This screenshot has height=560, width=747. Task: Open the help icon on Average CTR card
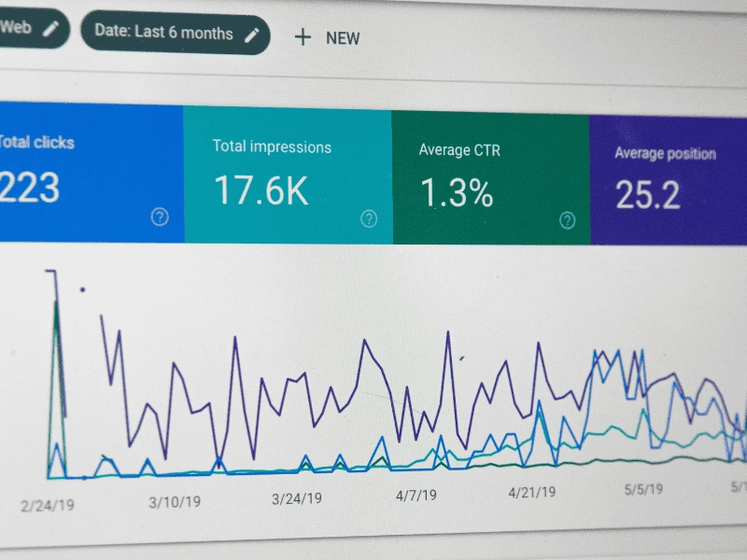(x=567, y=220)
